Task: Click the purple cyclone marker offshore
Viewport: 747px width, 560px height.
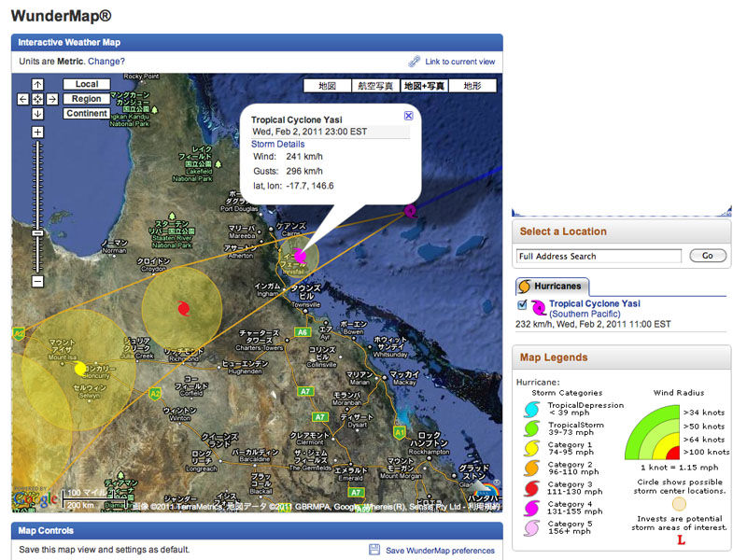Action: [x=410, y=211]
